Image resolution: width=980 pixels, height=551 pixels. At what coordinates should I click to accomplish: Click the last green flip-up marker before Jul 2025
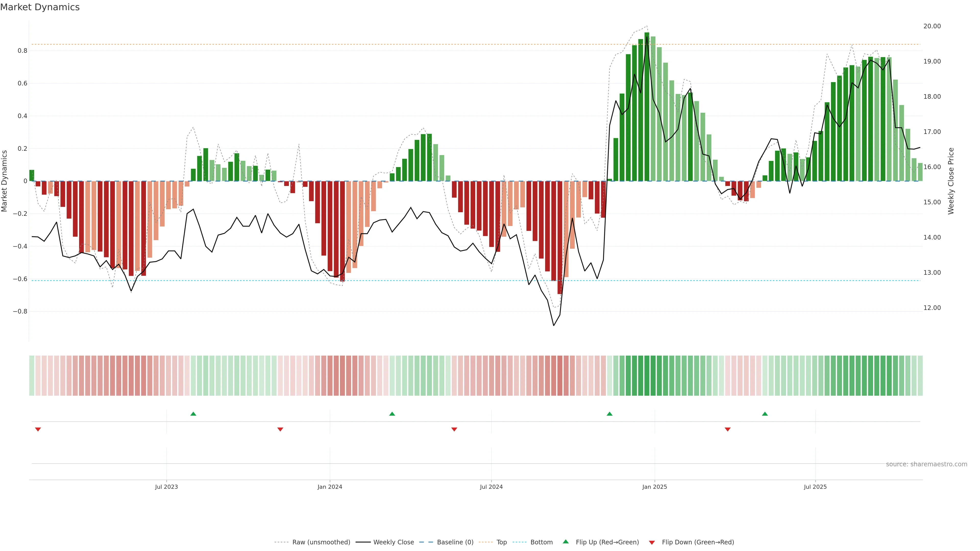(765, 414)
